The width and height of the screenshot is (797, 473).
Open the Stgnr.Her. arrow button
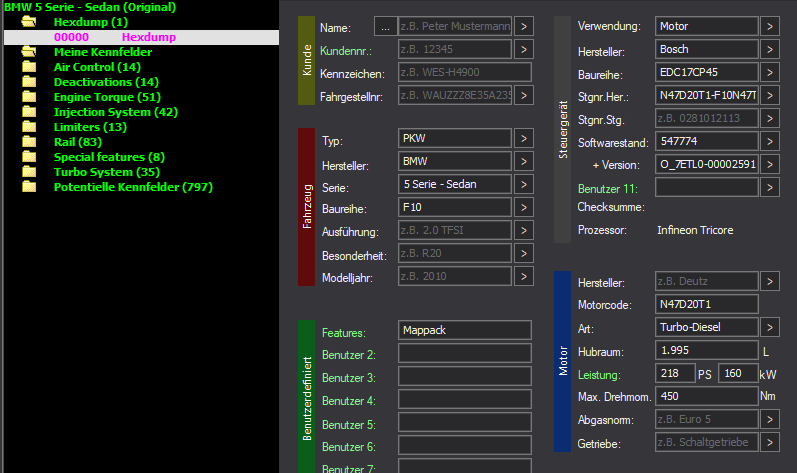point(770,95)
